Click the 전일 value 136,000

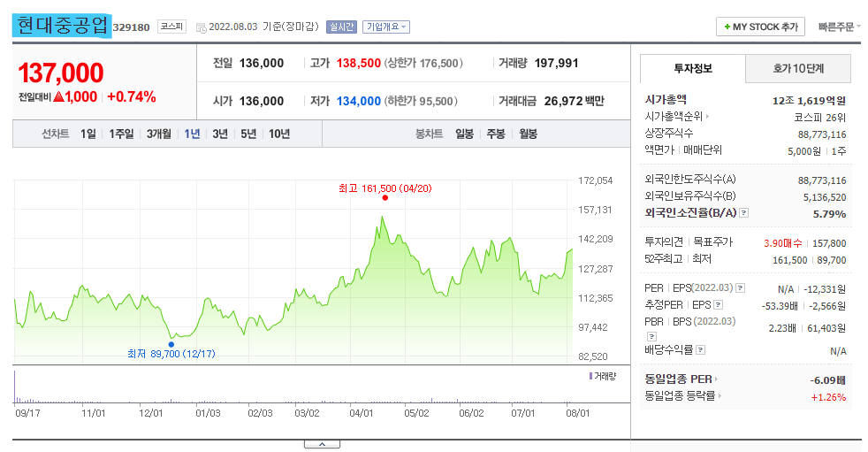[x=262, y=63]
